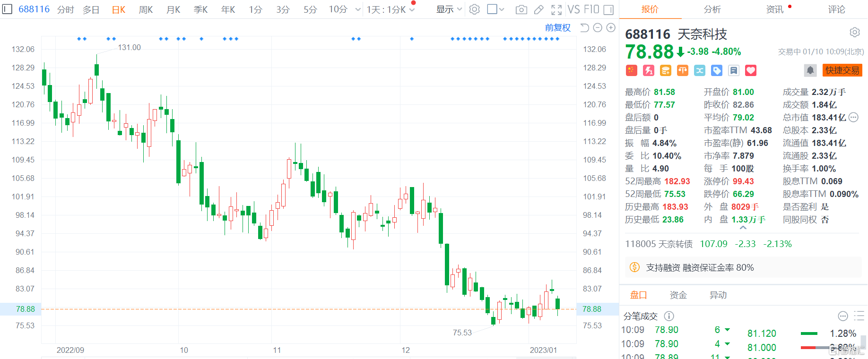Open the 显示 display dropdown

pyautogui.click(x=449, y=9)
